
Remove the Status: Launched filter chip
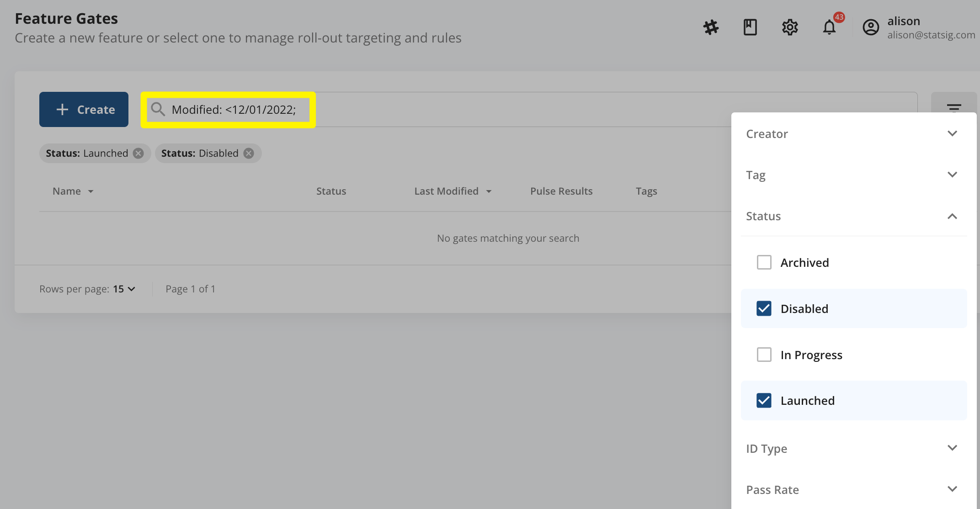138,153
